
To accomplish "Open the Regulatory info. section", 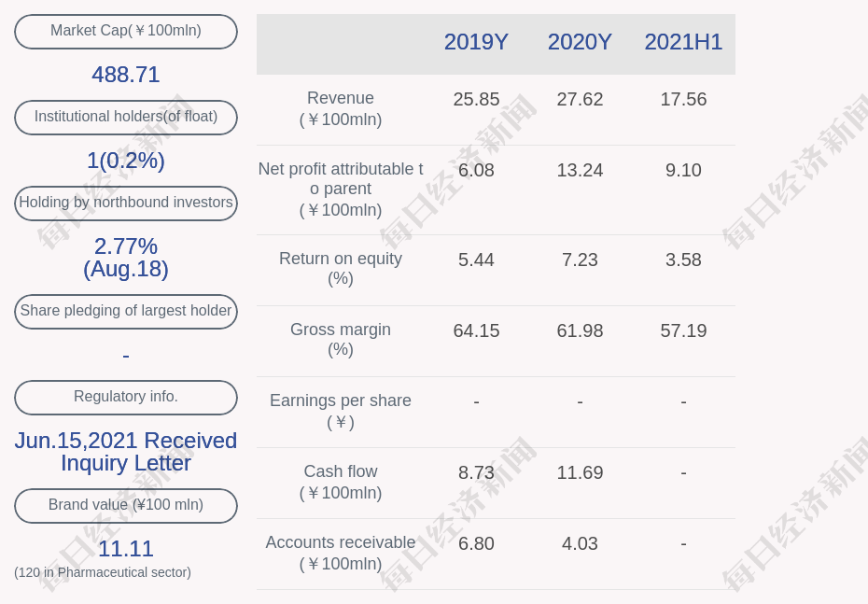I will click(x=125, y=397).
